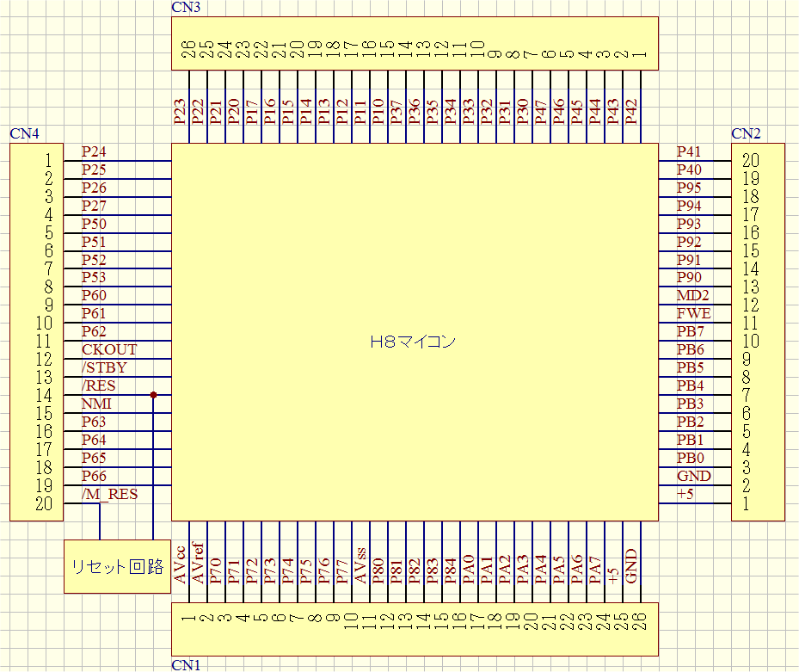Click the GND label above CN1
The height and width of the screenshot is (672, 799).
(x=630, y=566)
